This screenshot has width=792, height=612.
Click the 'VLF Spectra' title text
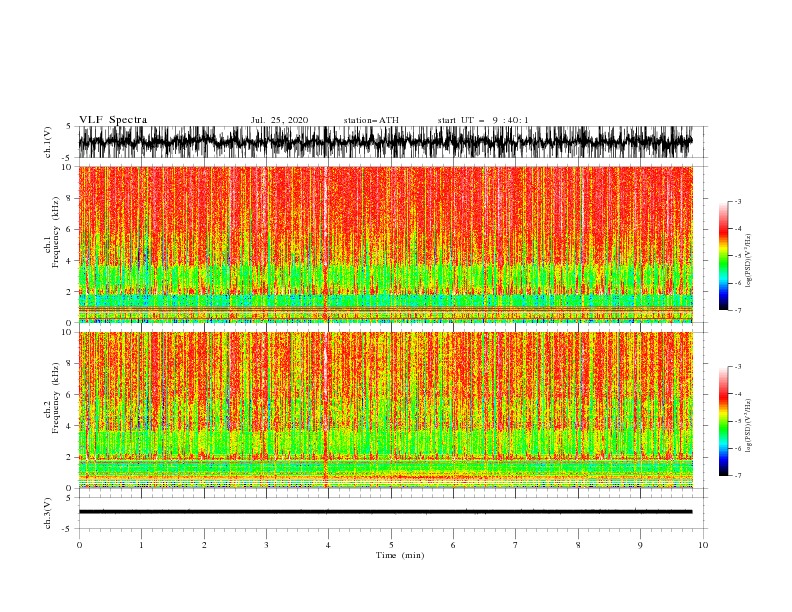click(113, 120)
